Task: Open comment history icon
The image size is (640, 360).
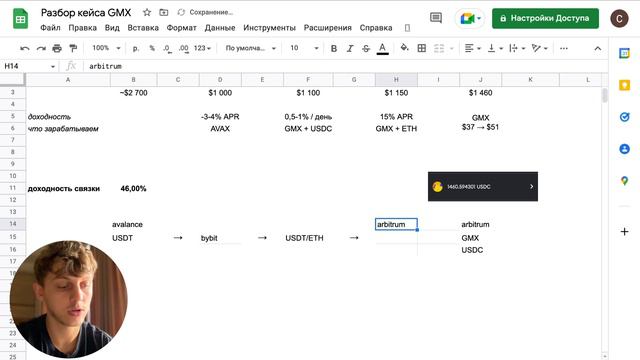Action: tap(436, 18)
